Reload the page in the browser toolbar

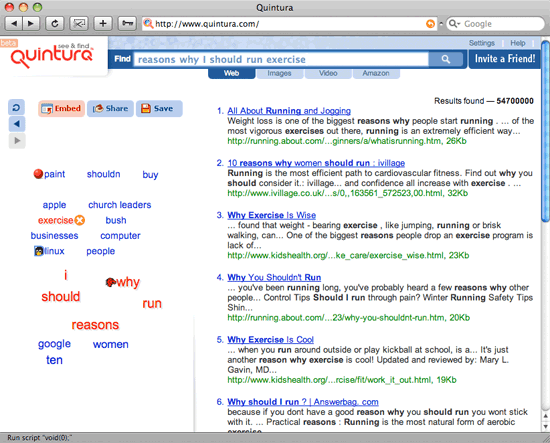point(55,24)
